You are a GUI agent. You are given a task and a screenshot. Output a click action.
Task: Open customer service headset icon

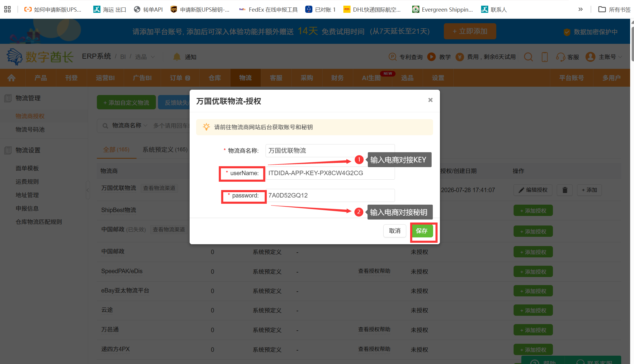click(560, 57)
